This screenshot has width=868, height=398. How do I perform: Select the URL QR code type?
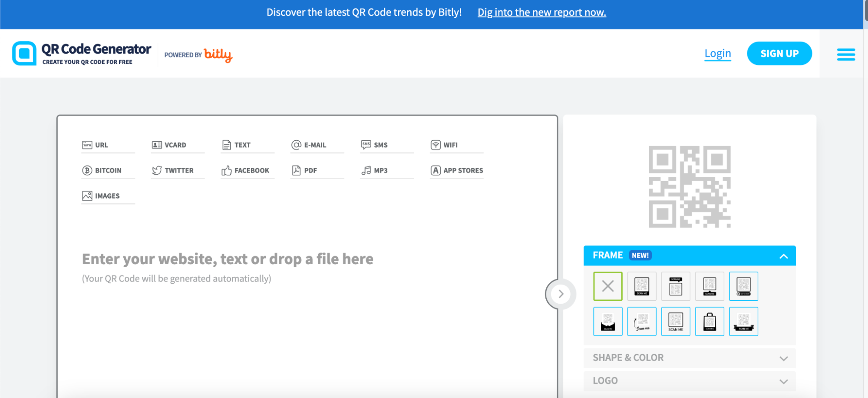108,145
